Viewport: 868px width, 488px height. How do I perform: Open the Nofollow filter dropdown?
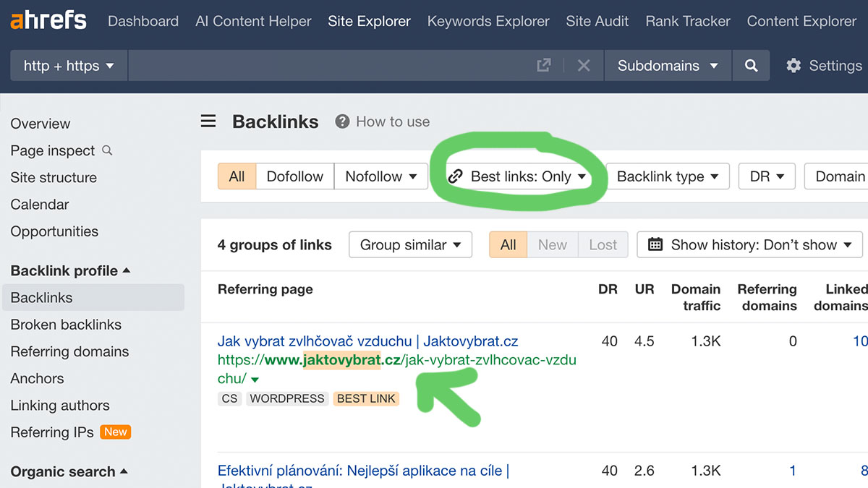coord(381,176)
